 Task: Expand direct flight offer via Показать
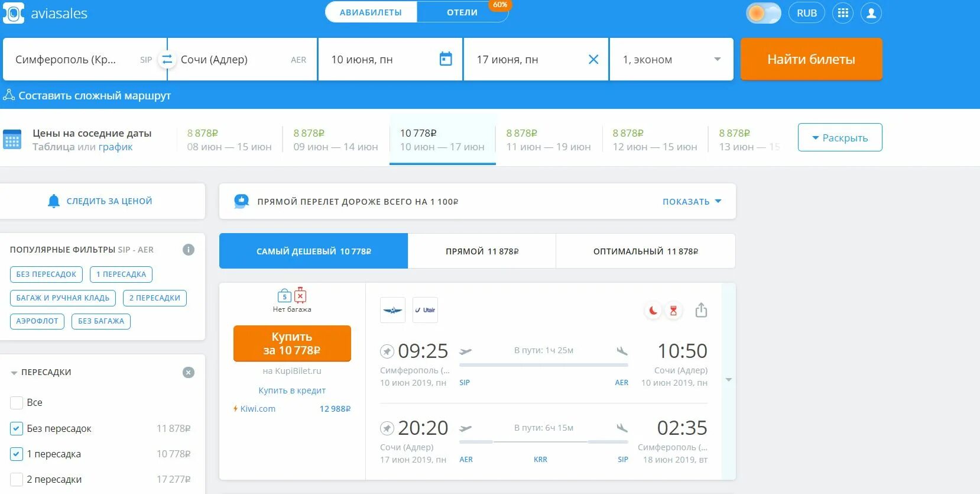[x=692, y=202]
